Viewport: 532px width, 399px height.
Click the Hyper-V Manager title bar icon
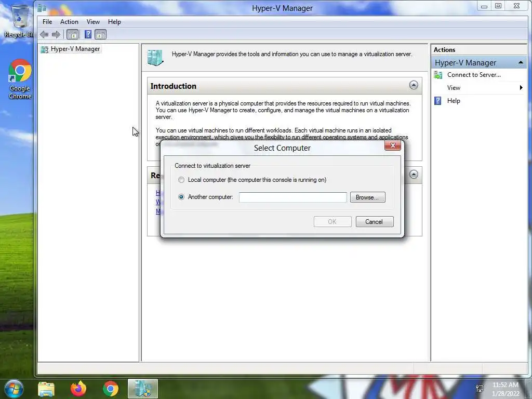click(x=42, y=8)
